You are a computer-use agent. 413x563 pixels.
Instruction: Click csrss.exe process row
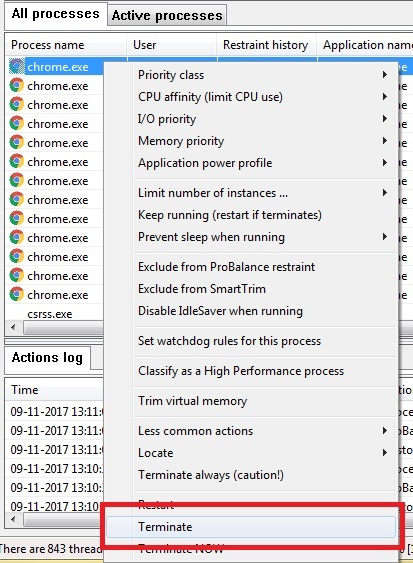[x=54, y=314]
